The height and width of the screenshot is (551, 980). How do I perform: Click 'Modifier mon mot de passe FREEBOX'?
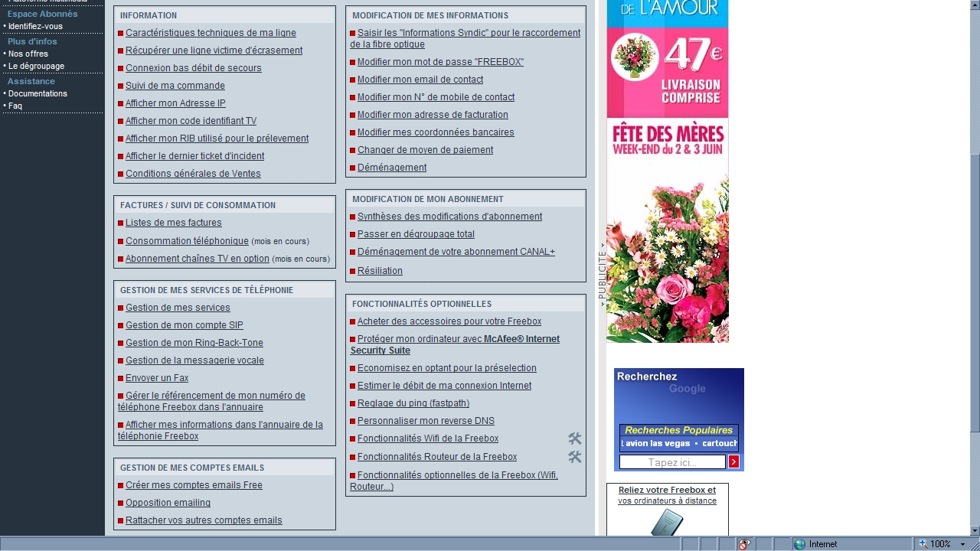440,62
